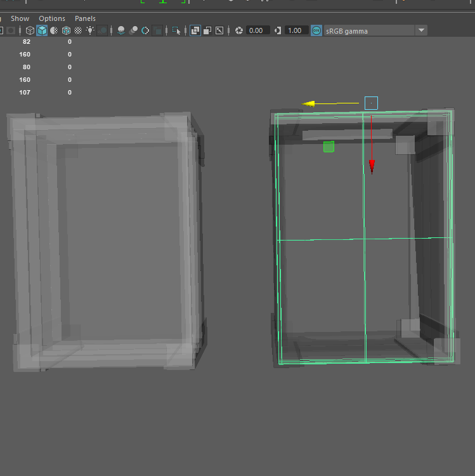Click the exposure value field 0.00
The image size is (475, 476).
coord(257,30)
